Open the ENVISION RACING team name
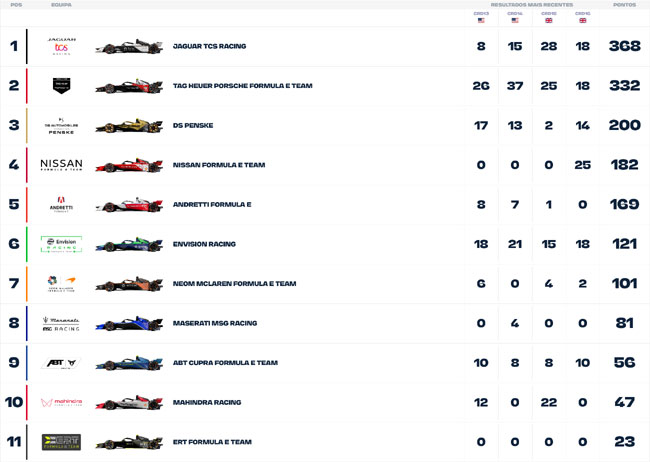This screenshot has height=462, width=650. tap(204, 244)
